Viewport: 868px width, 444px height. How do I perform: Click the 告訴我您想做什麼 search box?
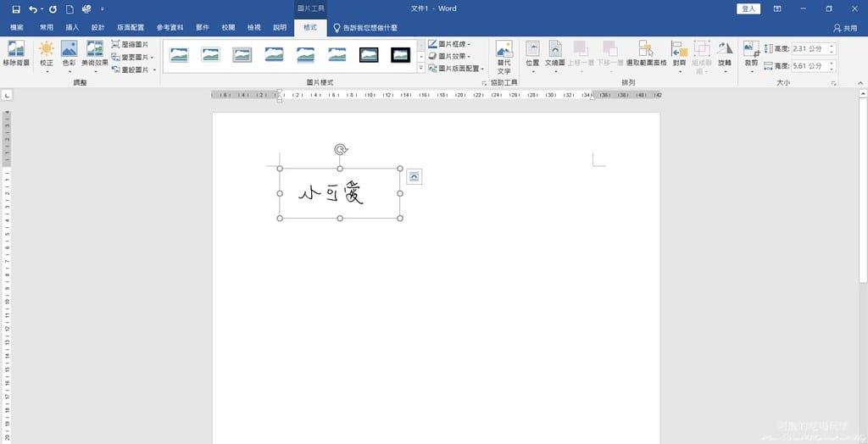tap(365, 28)
